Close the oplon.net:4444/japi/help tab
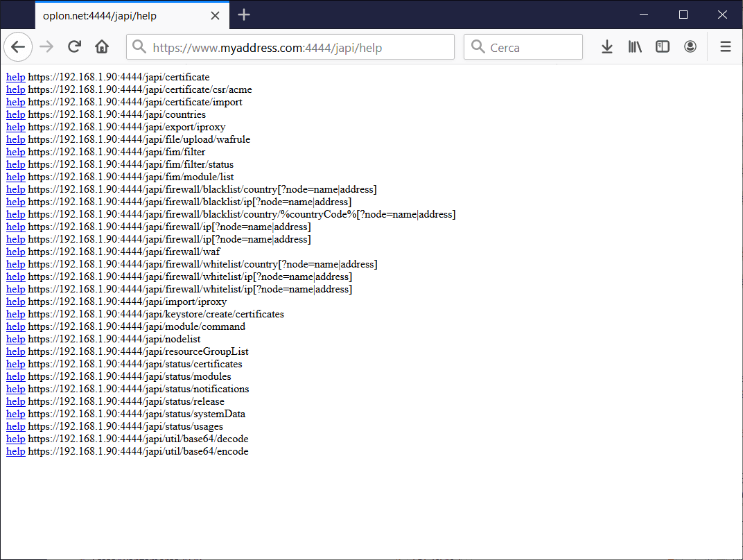This screenshot has width=743, height=560. [215, 16]
